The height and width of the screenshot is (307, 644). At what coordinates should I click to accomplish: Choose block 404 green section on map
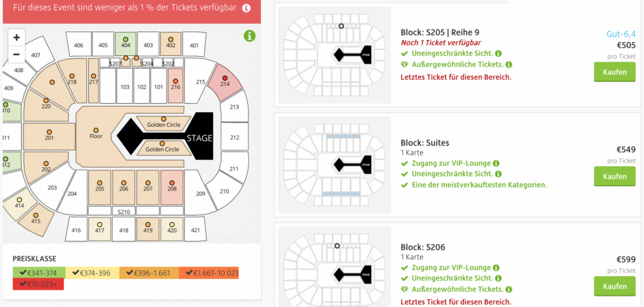coord(125,42)
